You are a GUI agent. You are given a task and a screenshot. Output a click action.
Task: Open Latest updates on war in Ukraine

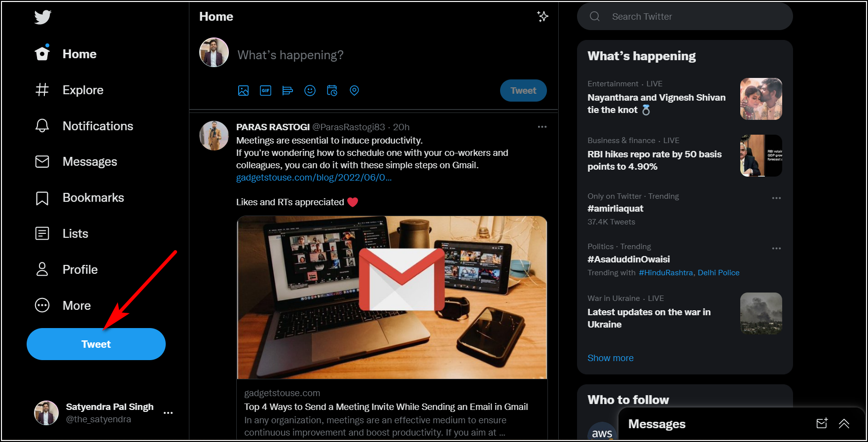649,318
